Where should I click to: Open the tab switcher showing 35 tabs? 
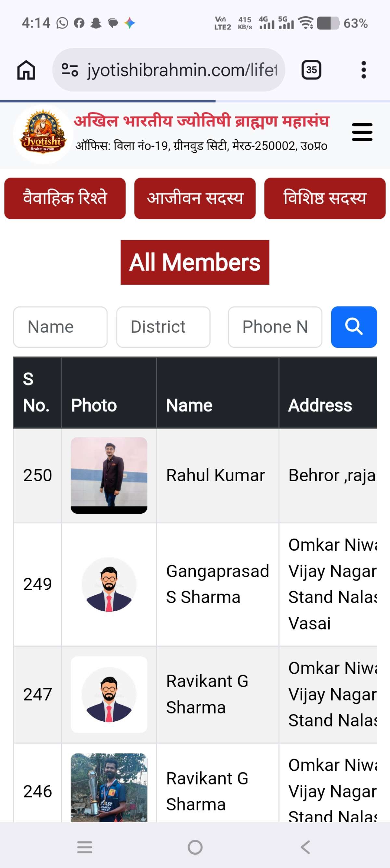pos(311,70)
